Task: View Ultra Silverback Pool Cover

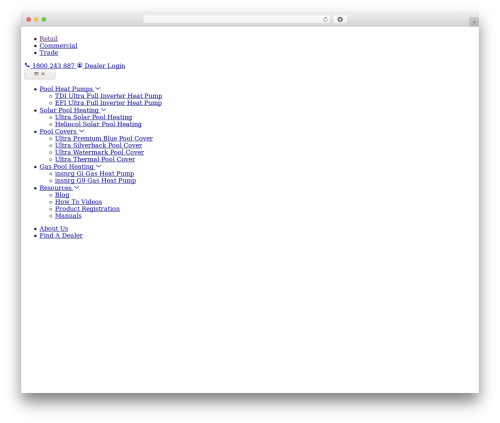Action: [99, 146]
